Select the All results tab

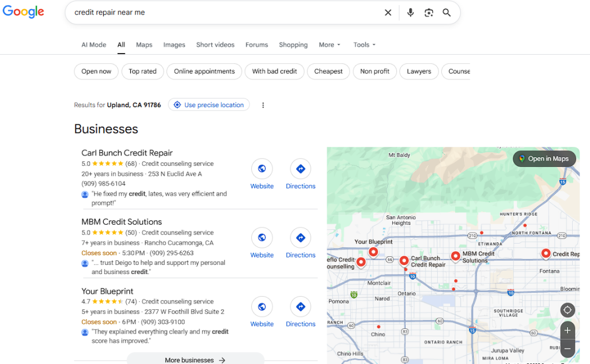pos(121,45)
